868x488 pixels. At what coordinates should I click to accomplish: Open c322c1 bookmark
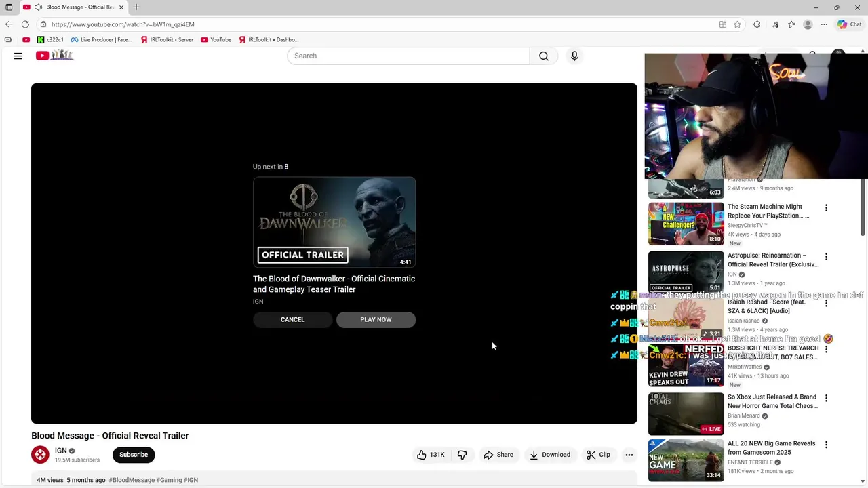(x=50, y=40)
